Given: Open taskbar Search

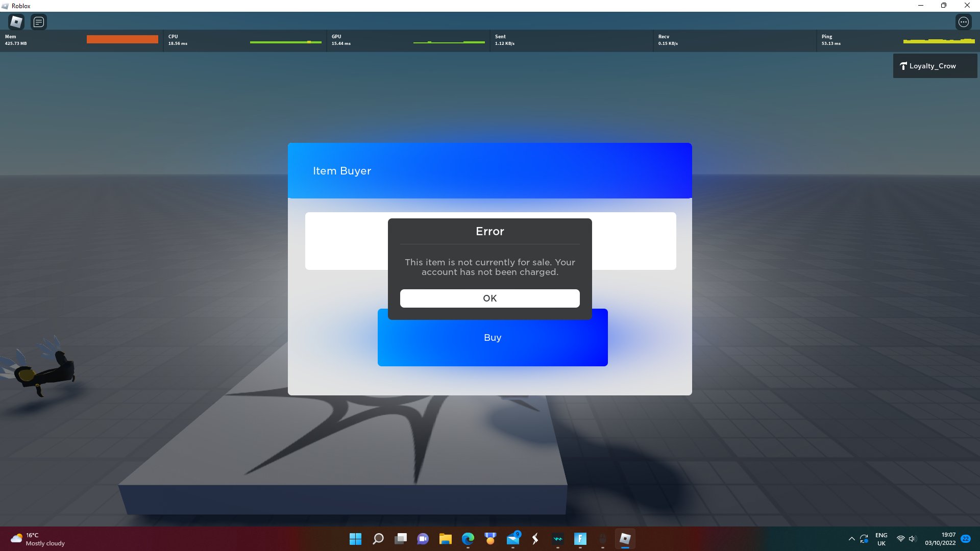Looking at the screenshot, I should pyautogui.click(x=378, y=539).
